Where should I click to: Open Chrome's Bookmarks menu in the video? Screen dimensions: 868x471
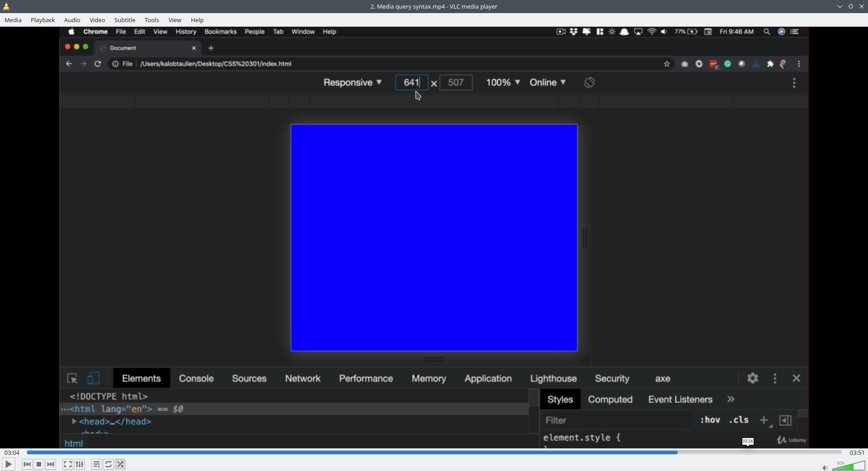[221, 32]
